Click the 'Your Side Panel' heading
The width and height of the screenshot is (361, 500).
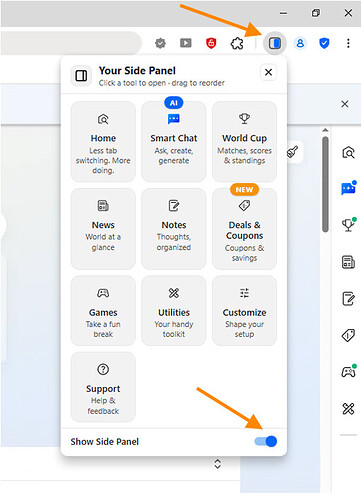point(137,71)
